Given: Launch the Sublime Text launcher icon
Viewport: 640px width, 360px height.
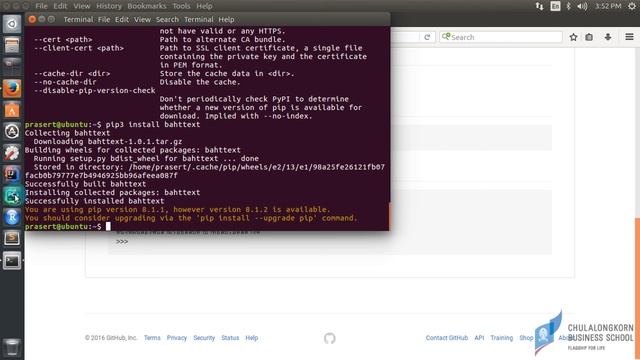Looking at the screenshot, I should (x=12, y=238).
